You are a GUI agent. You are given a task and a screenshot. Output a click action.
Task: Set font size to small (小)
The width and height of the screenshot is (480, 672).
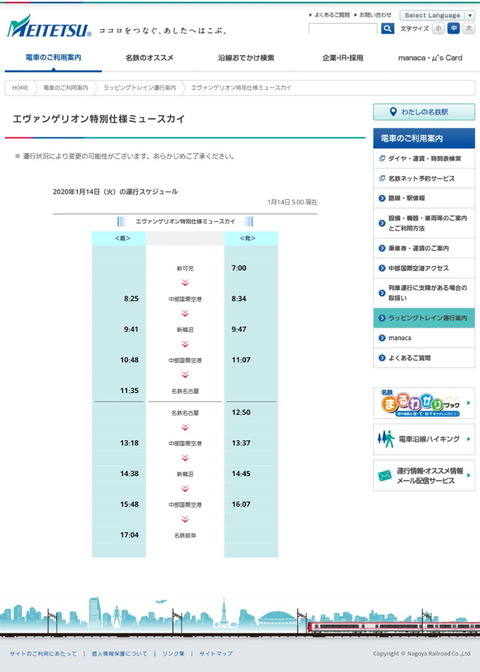pos(438,28)
